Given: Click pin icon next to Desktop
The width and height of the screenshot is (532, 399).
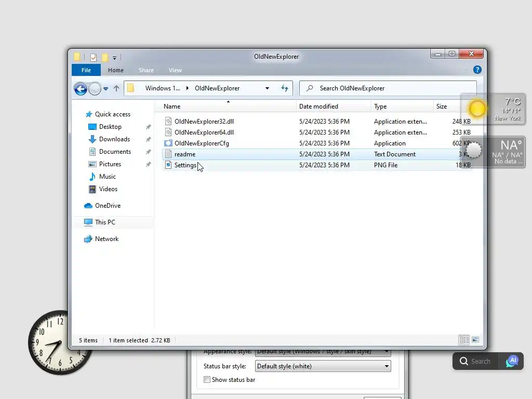Looking at the screenshot, I should (x=148, y=127).
